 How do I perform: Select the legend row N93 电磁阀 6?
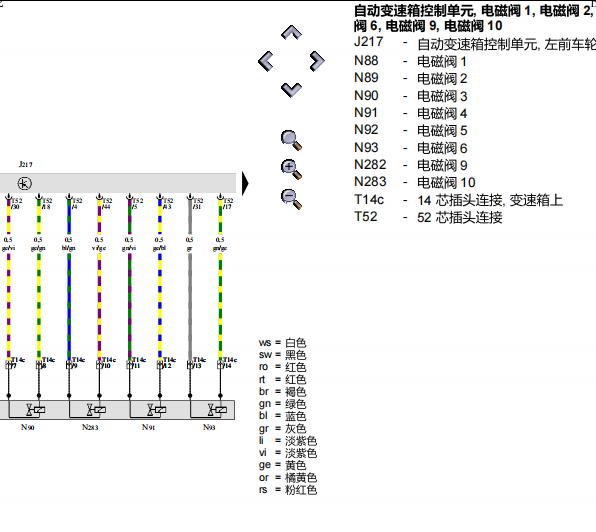click(410, 148)
